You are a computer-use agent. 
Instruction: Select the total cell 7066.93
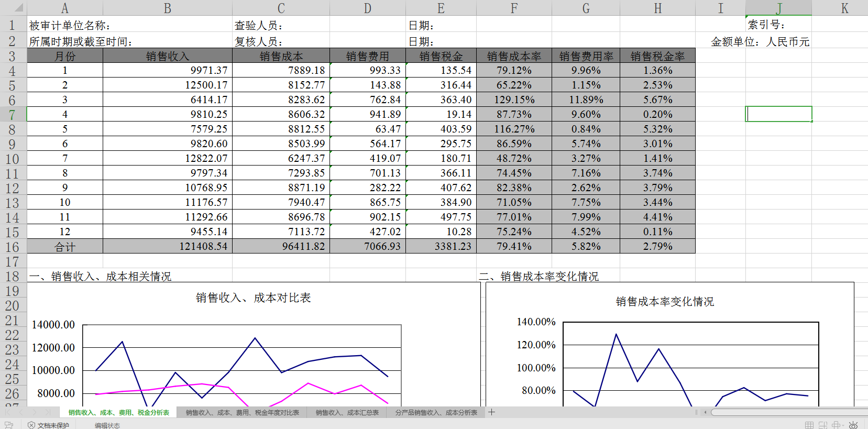[x=368, y=246]
